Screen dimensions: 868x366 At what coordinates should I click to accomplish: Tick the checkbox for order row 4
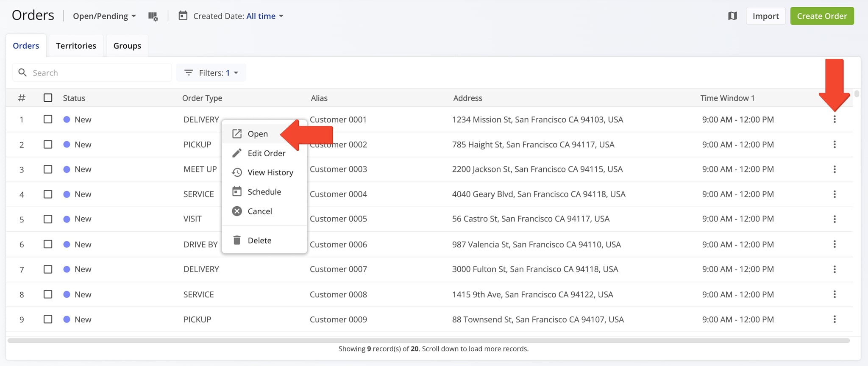[x=48, y=194]
